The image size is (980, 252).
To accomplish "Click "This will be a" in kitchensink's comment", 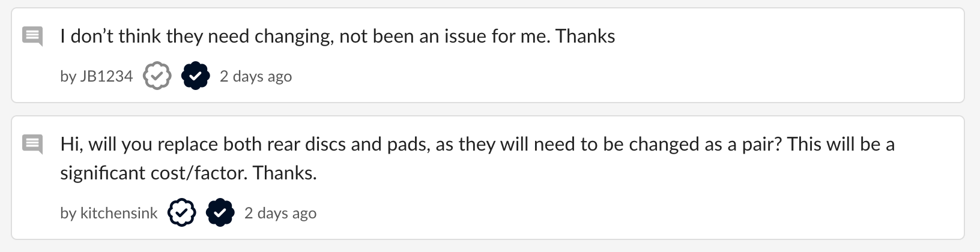I will click(x=841, y=145).
